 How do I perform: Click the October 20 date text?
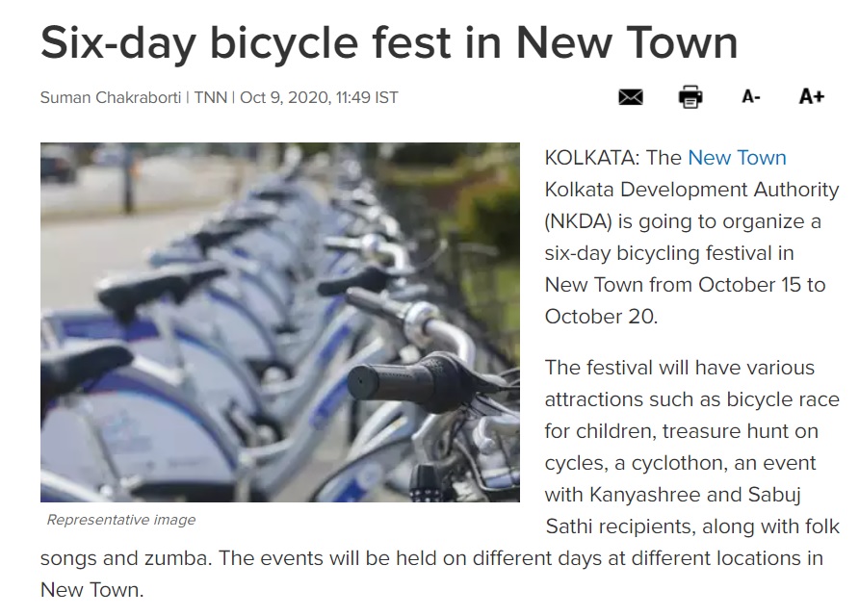click(x=600, y=317)
